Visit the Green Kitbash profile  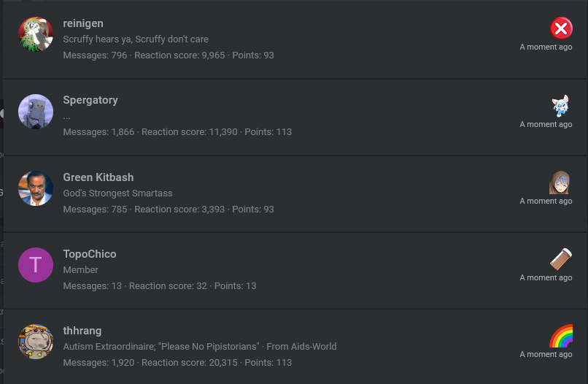[x=98, y=177]
